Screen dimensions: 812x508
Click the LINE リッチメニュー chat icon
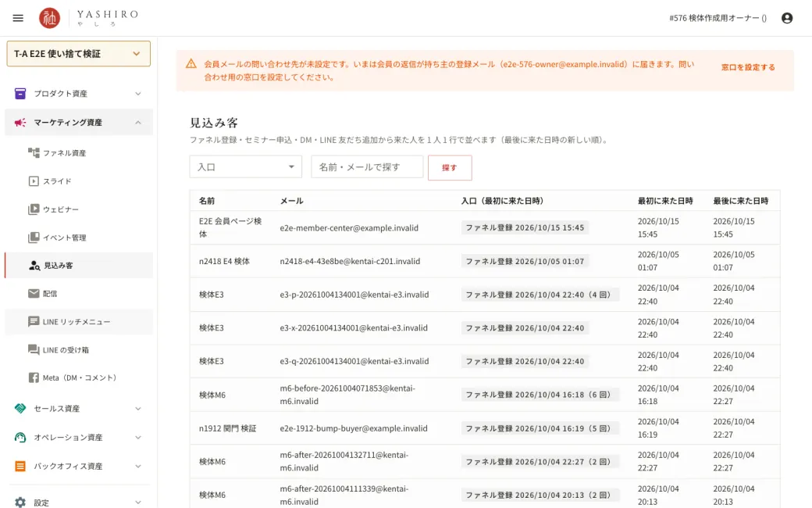[x=34, y=321]
